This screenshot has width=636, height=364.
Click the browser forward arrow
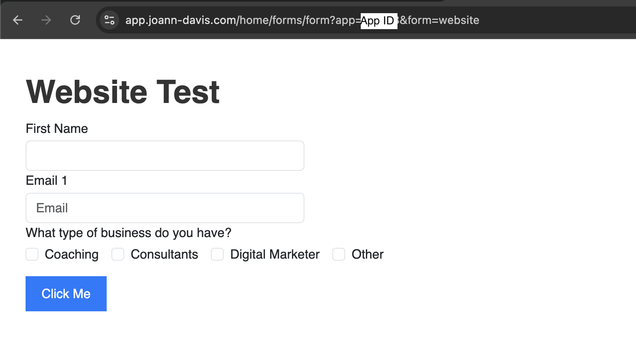click(46, 20)
